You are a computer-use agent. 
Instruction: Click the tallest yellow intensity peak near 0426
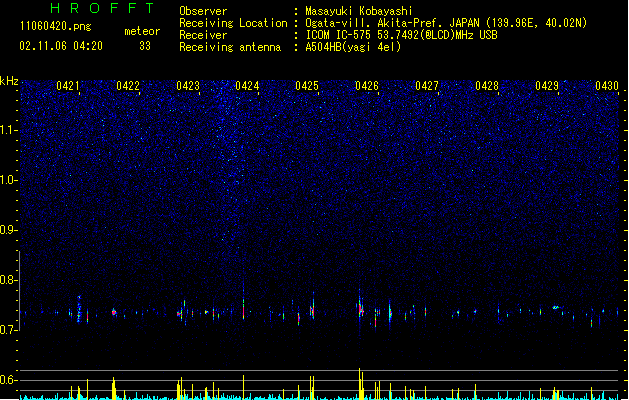(359, 384)
